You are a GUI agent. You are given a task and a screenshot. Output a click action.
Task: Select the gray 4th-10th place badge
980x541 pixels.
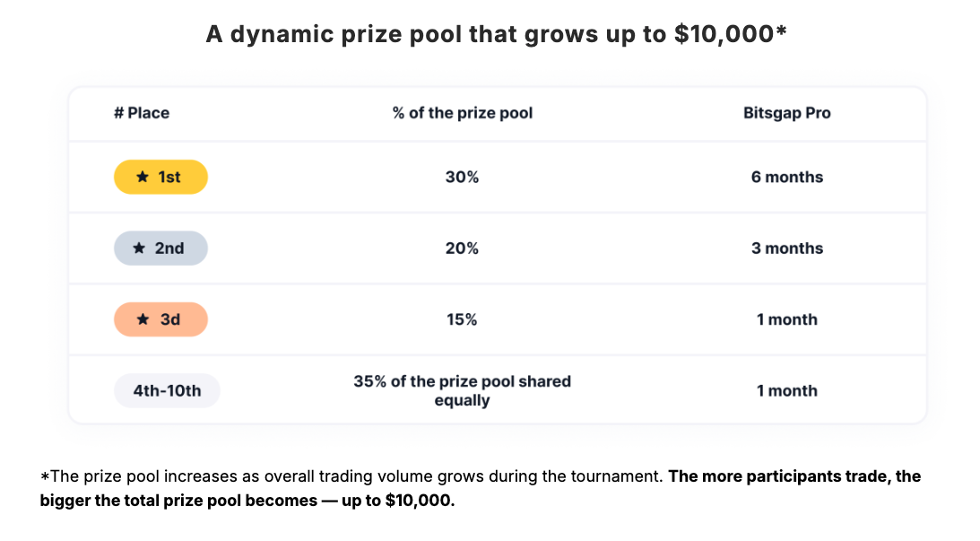point(167,391)
